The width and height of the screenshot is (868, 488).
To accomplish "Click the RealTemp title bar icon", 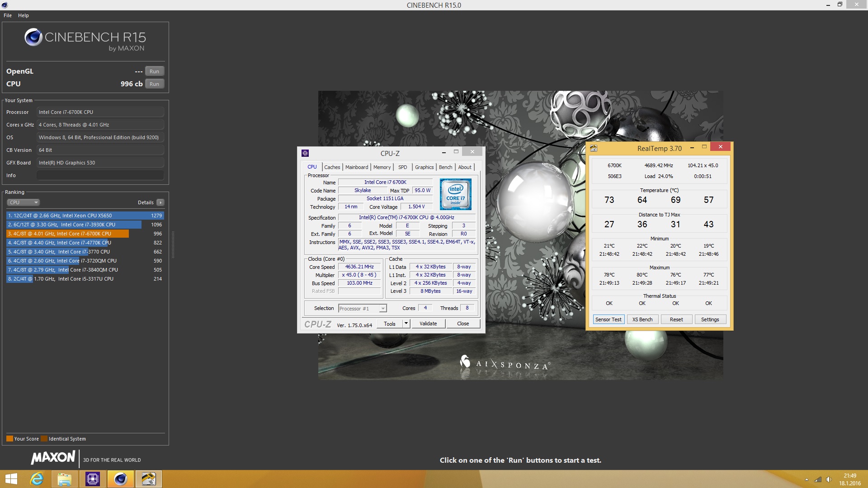I will tap(594, 148).
